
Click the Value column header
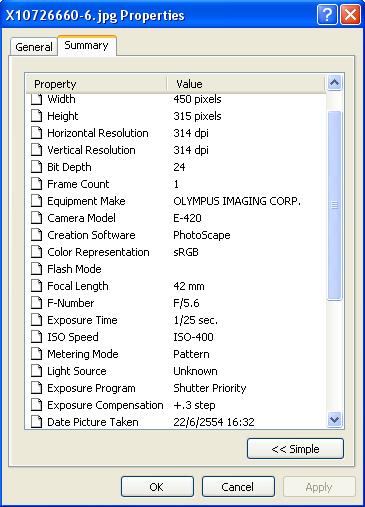pos(245,84)
